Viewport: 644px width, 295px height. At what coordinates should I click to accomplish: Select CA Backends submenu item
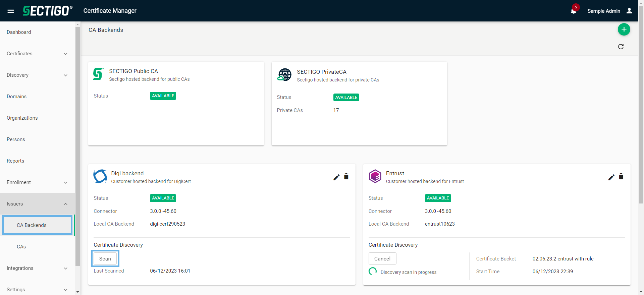(x=37, y=225)
